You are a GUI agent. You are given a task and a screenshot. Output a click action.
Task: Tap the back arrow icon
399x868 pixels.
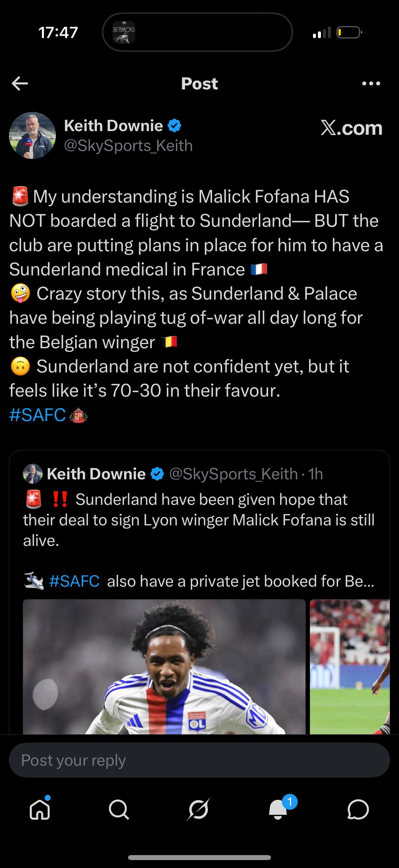click(x=20, y=83)
